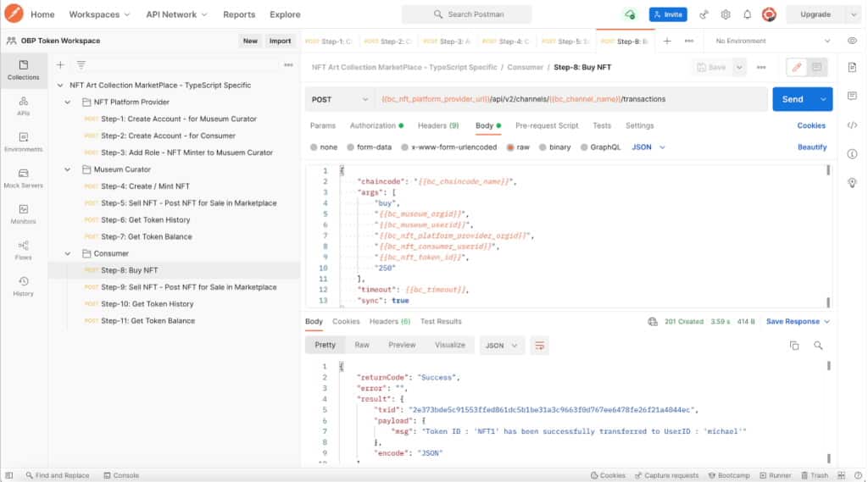Image resolution: width=868 pixels, height=482 pixels.
Task: Open new request tab with plus icon
Action: click(667, 41)
